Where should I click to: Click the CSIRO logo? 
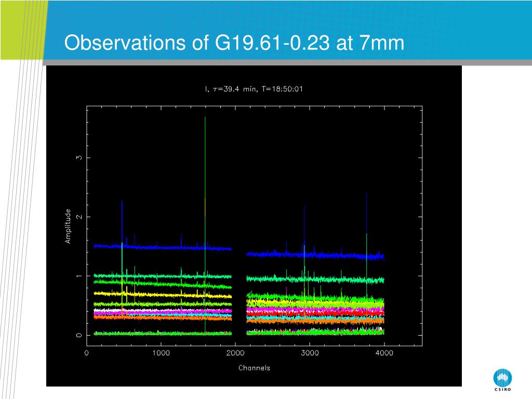coord(502,380)
